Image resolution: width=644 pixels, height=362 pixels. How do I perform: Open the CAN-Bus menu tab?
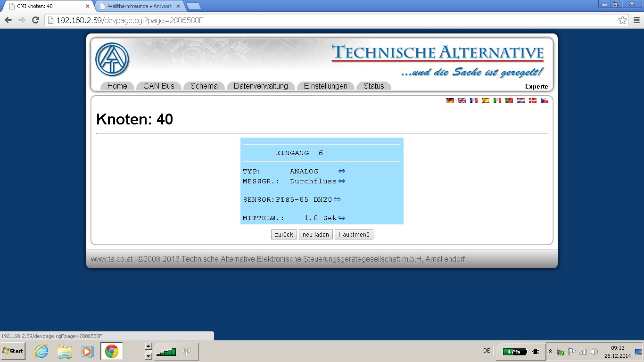tap(158, 86)
